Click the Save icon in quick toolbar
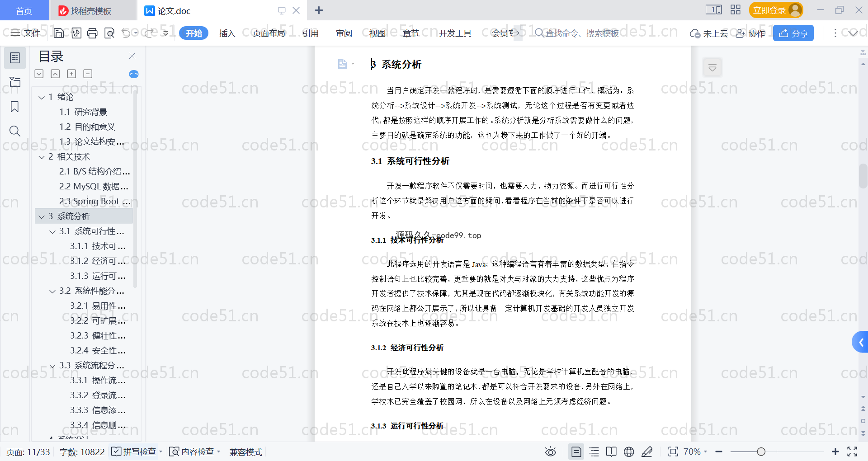 [59, 33]
